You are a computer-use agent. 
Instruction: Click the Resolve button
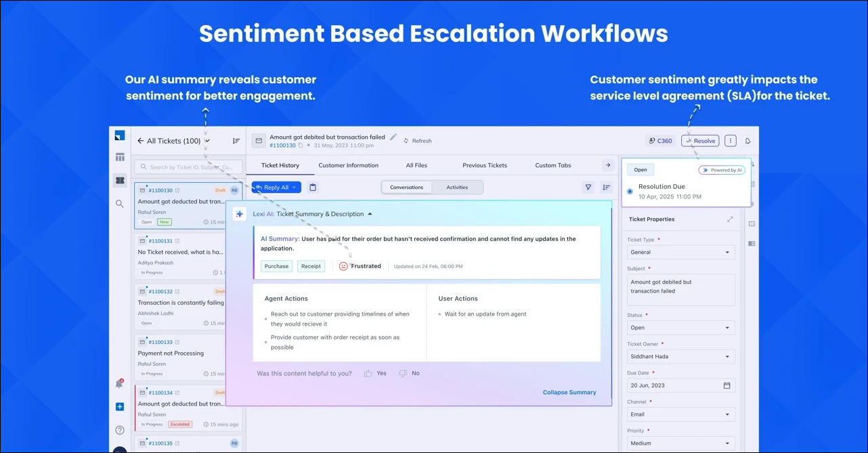point(700,140)
